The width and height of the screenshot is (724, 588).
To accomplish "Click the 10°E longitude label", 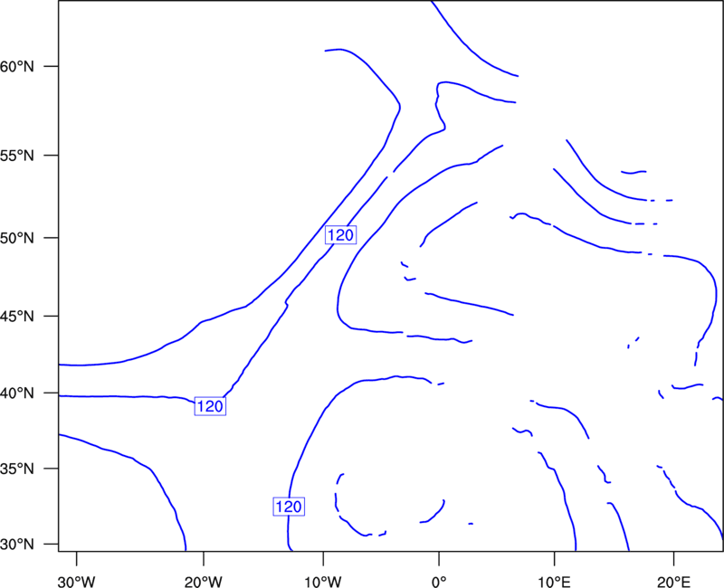I will coord(554,582).
